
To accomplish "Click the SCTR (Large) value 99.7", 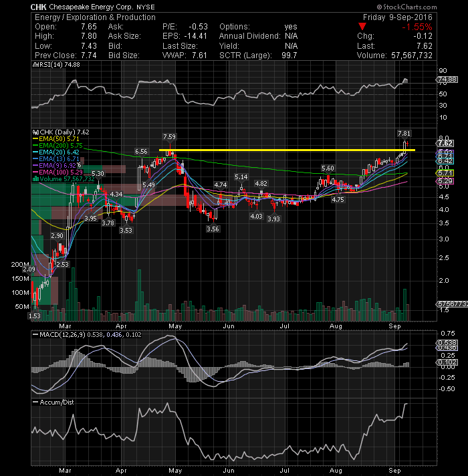I will point(289,55).
